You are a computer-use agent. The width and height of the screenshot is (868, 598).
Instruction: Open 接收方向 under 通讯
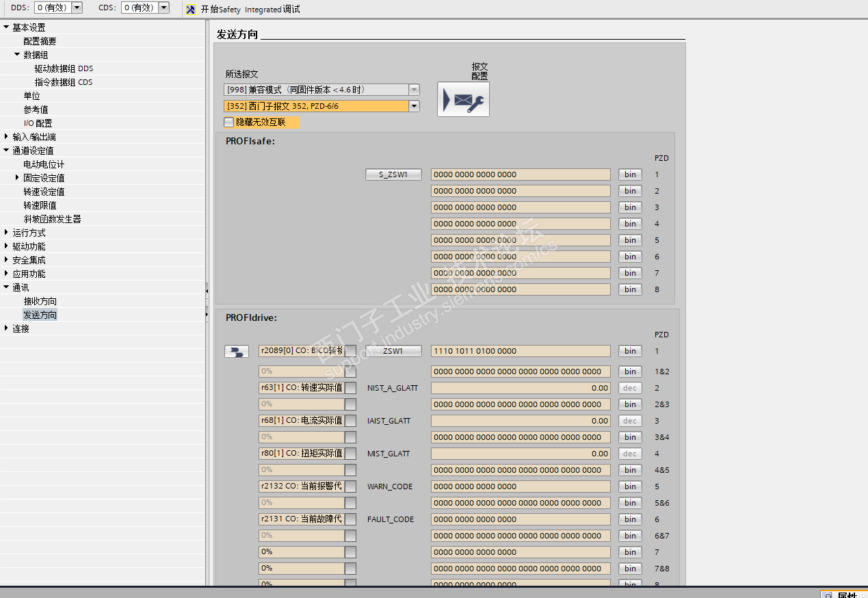tap(40, 301)
